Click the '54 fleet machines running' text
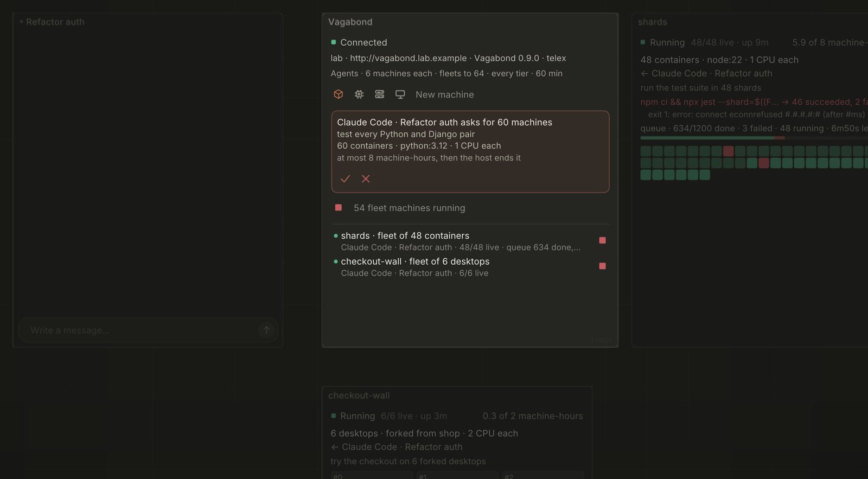This screenshot has width=868, height=479. pos(410,208)
